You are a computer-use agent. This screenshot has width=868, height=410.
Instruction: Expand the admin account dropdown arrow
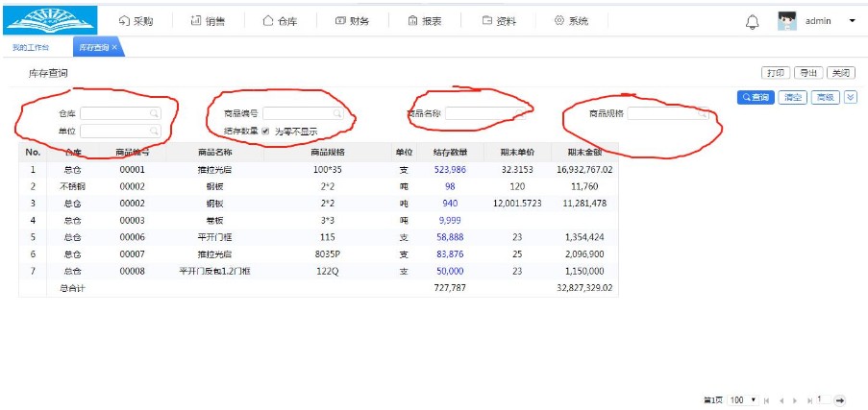click(x=852, y=21)
